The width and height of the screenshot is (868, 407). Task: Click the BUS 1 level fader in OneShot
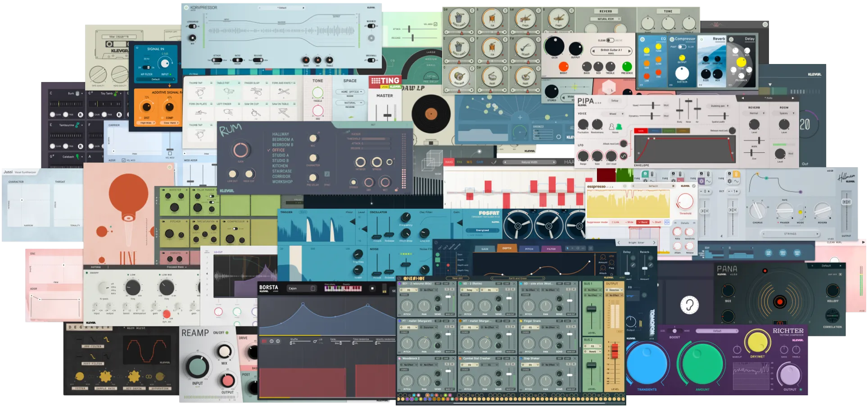[x=592, y=309]
